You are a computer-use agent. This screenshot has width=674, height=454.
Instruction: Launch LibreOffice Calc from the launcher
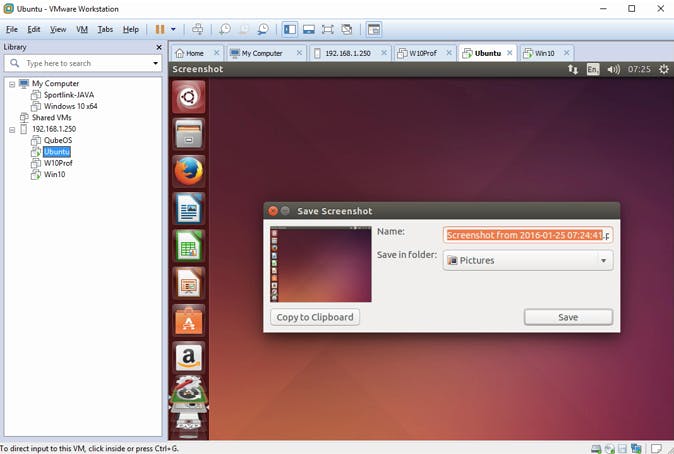point(189,246)
